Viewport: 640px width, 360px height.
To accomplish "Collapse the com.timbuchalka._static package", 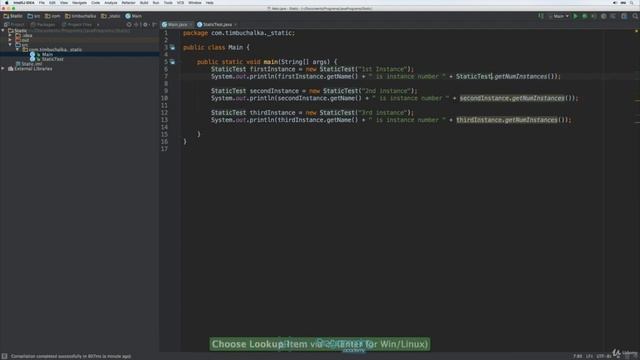I will (18, 49).
